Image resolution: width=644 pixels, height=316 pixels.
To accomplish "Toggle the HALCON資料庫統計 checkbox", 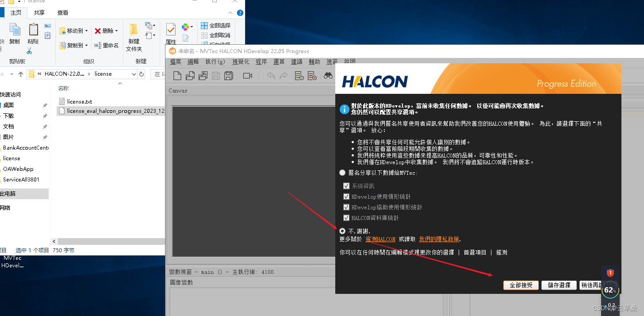I will click(x=346, y=218).
